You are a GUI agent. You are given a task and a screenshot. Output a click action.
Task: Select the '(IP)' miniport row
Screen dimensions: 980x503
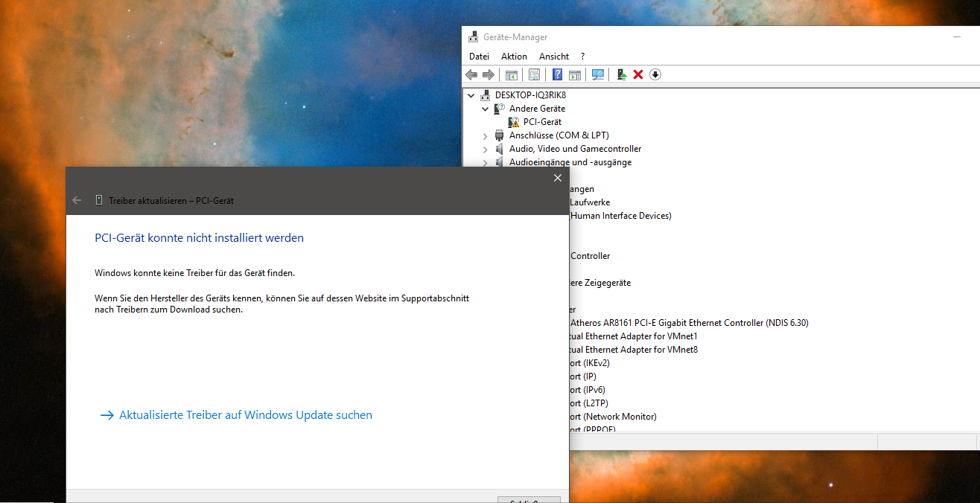point(583,377)
